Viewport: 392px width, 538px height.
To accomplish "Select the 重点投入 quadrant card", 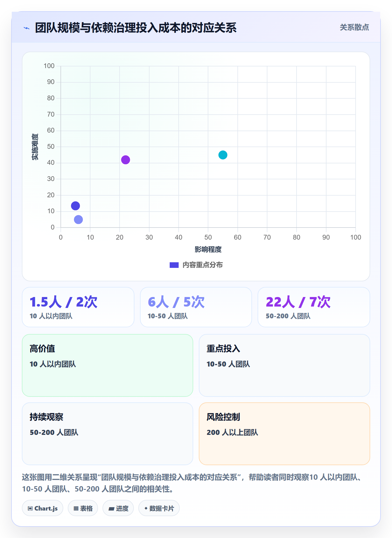I will point(284,365).
